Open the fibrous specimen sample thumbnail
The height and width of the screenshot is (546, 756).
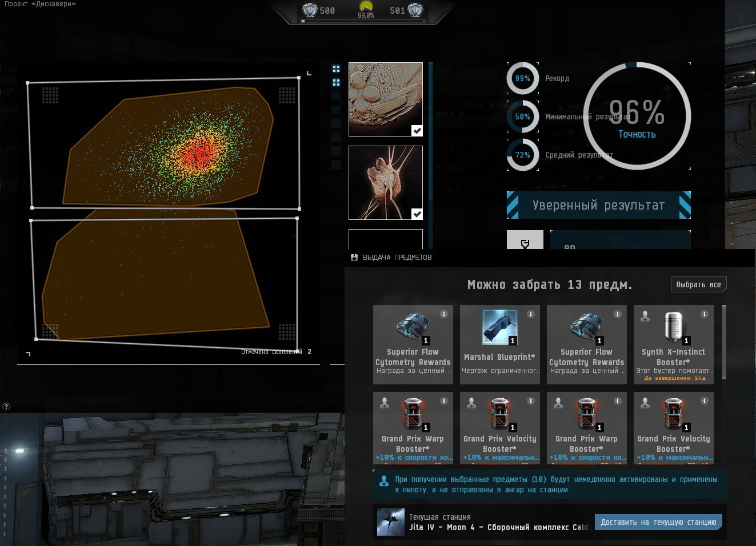coord(386,183)
